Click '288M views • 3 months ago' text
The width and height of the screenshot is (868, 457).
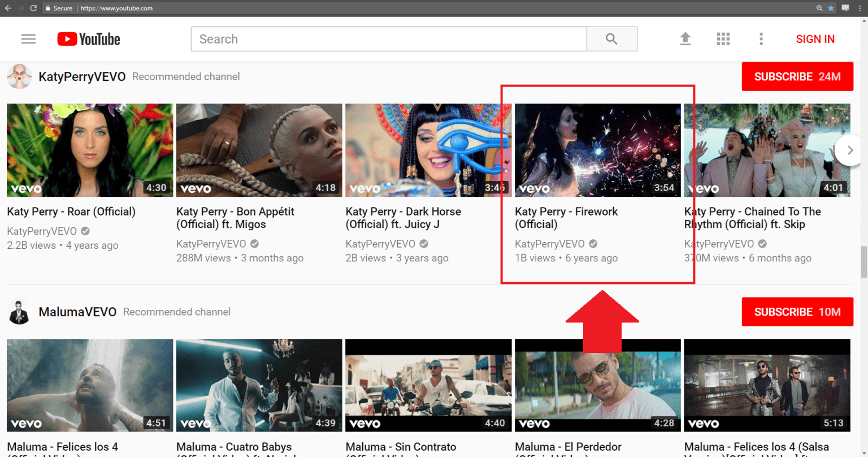(x=240, y=258)
